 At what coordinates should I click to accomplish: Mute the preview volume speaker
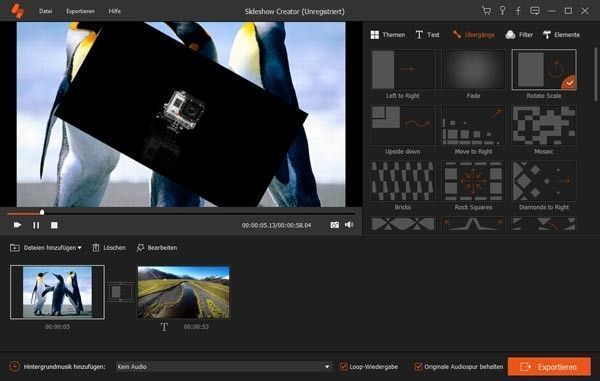point(349,225)
